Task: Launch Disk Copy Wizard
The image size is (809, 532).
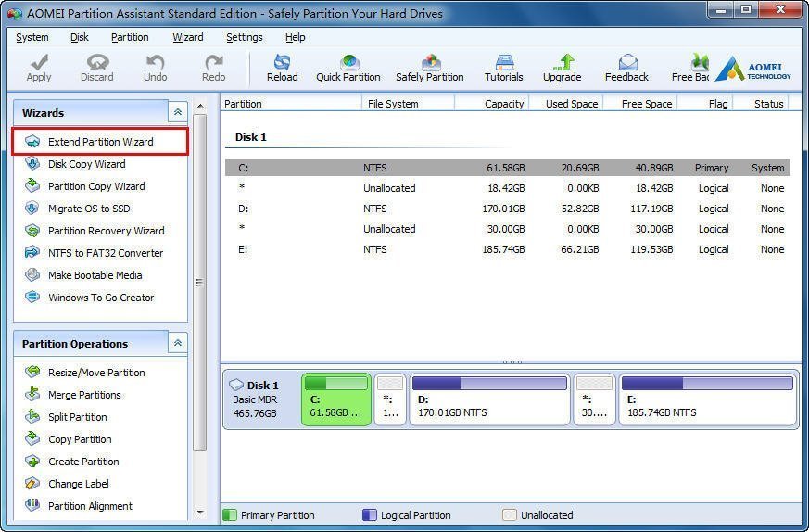Action: tap(87, 164)
